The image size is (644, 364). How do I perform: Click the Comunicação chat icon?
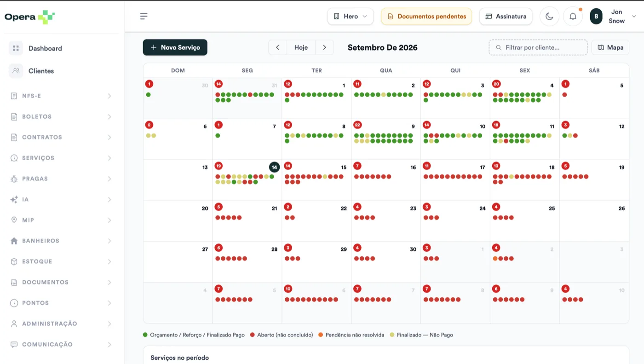click(x=14, y=345)
